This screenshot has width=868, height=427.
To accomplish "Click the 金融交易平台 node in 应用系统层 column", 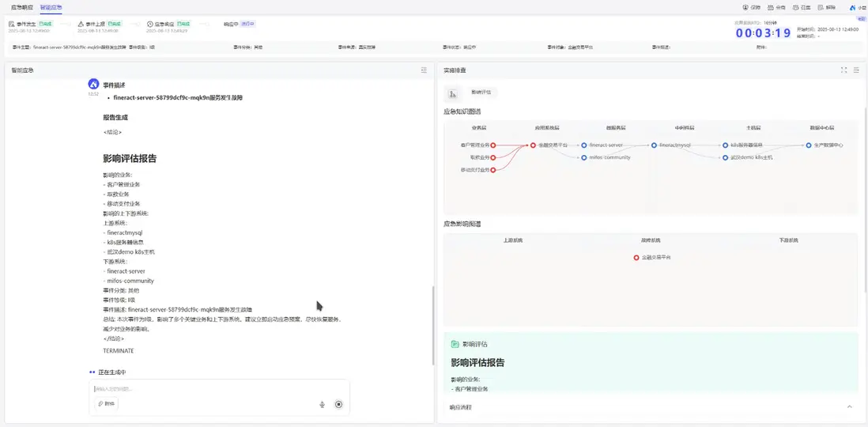I will pyautogui.click(x=533, y=145).
